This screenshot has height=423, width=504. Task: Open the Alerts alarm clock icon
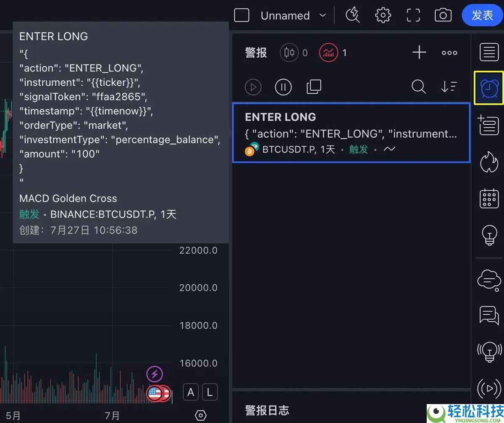click(x=489, y=87)
